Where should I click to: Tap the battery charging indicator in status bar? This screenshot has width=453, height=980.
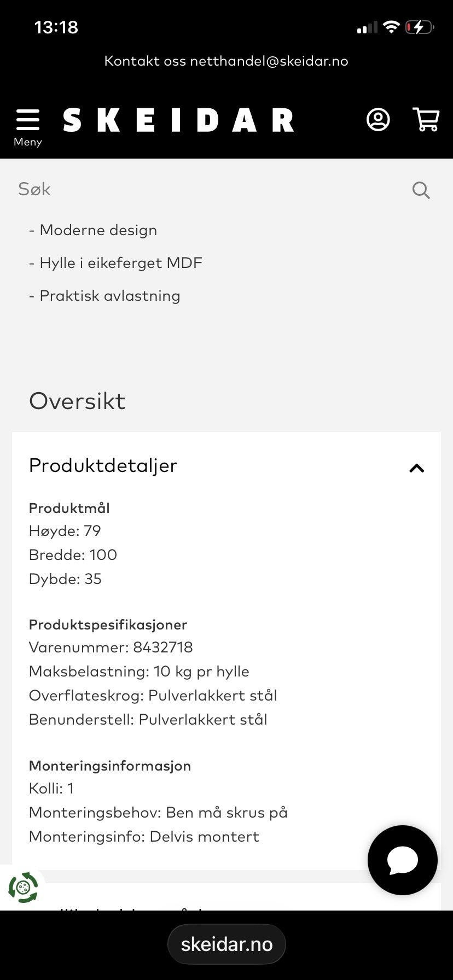(420, 27)
